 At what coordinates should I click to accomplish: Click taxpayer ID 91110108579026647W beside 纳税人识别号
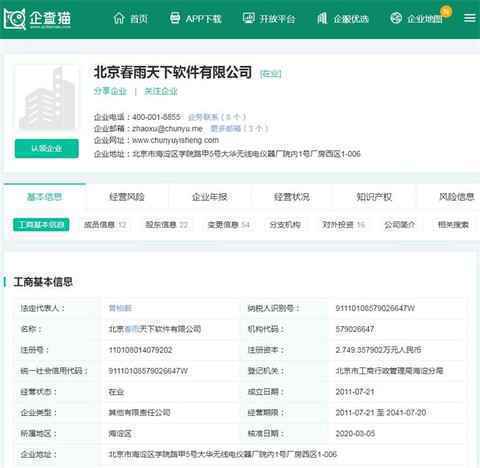[375, 308]
